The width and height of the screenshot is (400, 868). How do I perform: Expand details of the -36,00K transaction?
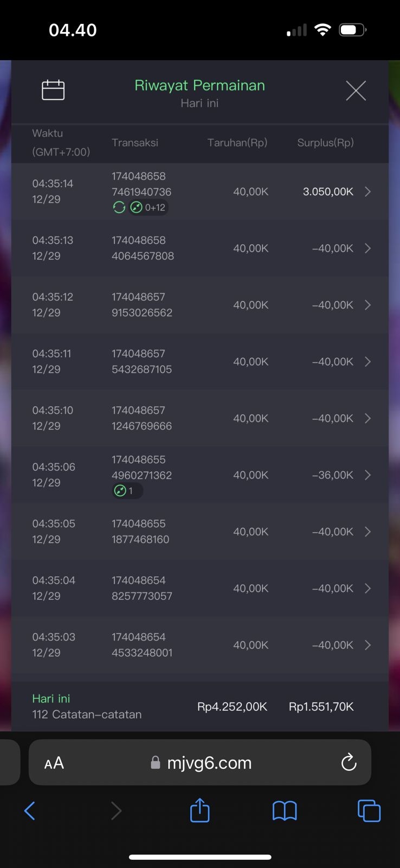pos(367,475)
